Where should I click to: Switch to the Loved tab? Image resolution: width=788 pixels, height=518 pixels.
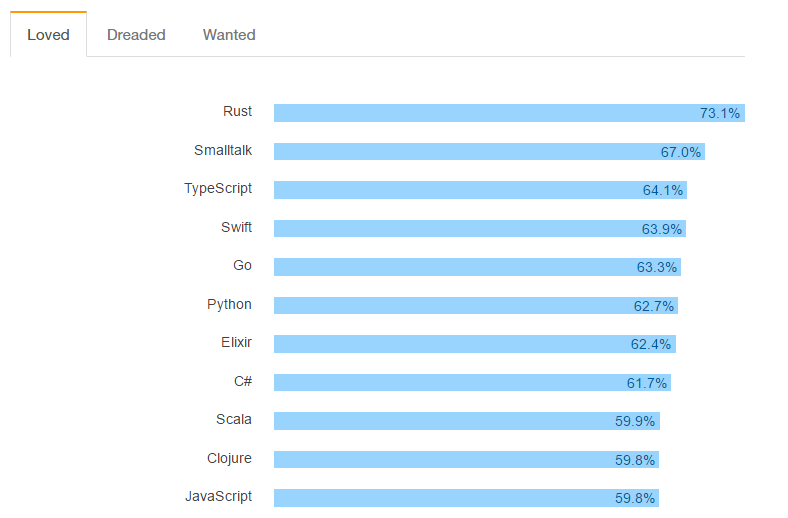point(48,34)
